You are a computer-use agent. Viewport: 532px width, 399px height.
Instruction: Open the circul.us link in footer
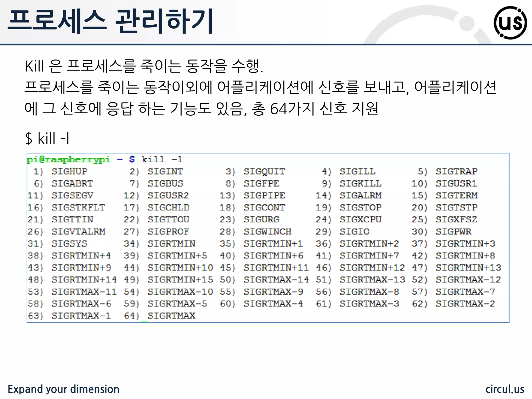click(505, 389)
